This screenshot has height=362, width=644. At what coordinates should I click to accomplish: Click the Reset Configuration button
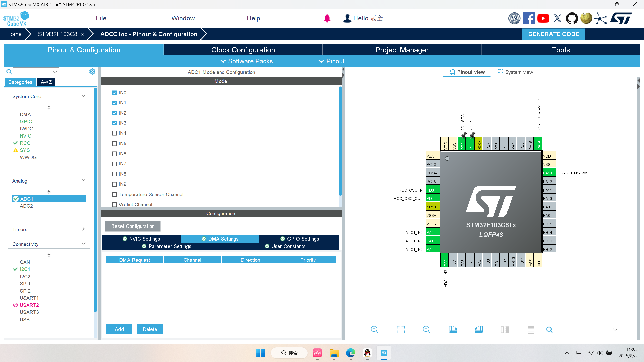pyautogui.click(x=133, y=226)
